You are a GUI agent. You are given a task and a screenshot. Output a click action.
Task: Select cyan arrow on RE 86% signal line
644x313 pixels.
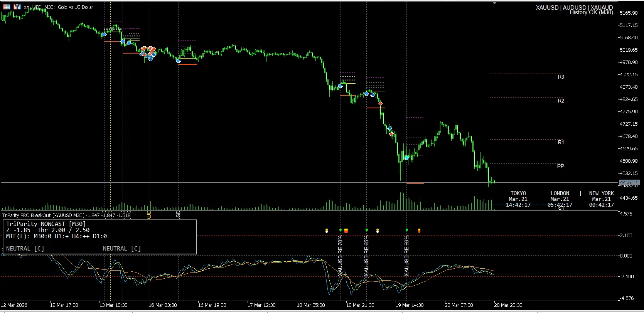tap(407, 157)
